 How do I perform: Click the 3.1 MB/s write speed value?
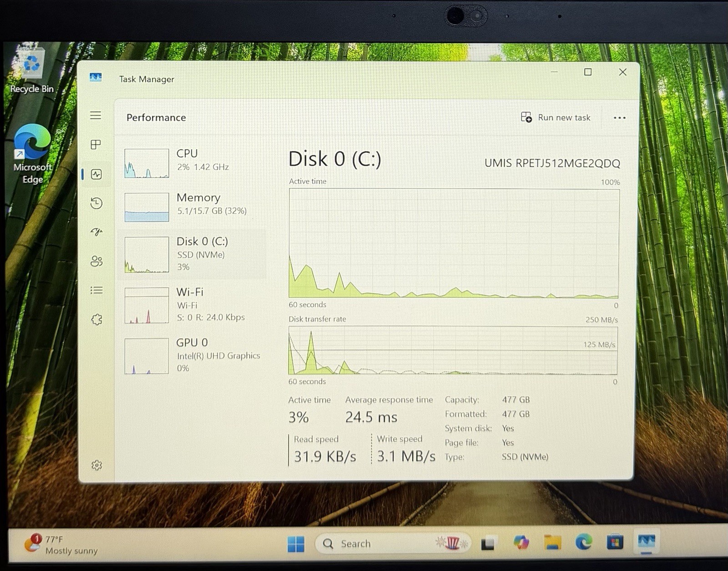pyautogui.click(x=406, y=456)
